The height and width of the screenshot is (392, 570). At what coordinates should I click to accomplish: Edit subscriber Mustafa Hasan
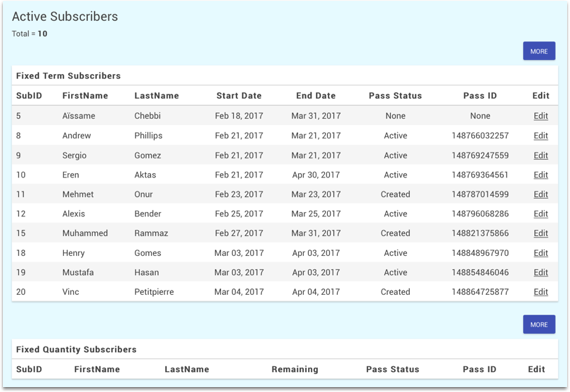(x=541, y=272)
